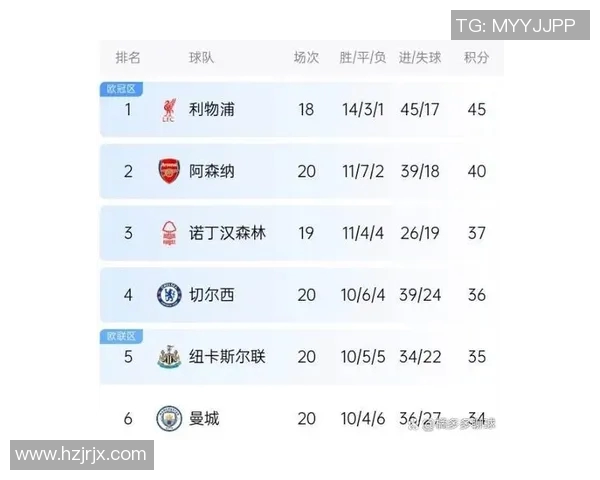Open the 阿森纳 team name link
Image resolution: width=600 pixels, height=480 pixels.
coord(212,171)
